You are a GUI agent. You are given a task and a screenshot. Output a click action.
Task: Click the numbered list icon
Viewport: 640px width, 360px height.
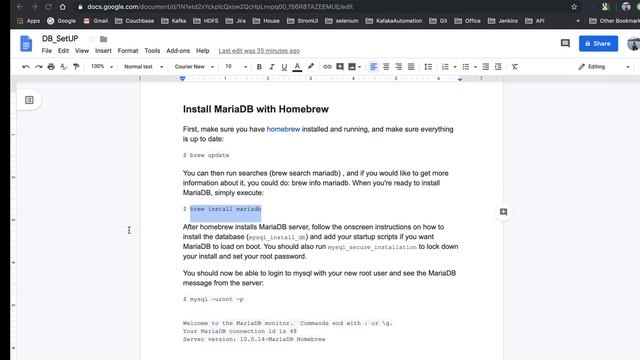click(x=445, y=67)
